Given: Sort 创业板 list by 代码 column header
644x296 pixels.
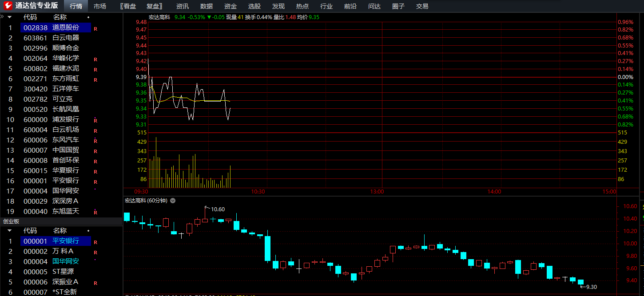Looking at the screenshot, I should point(30,231).
